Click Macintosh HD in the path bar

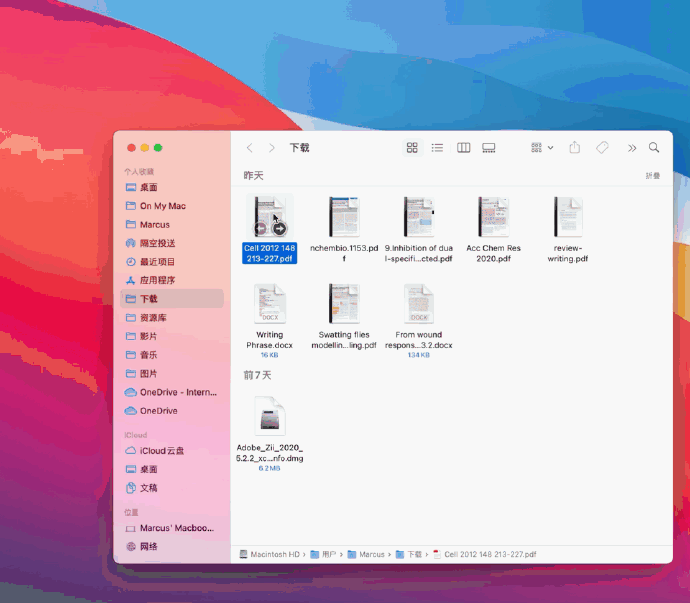(270, 555)
